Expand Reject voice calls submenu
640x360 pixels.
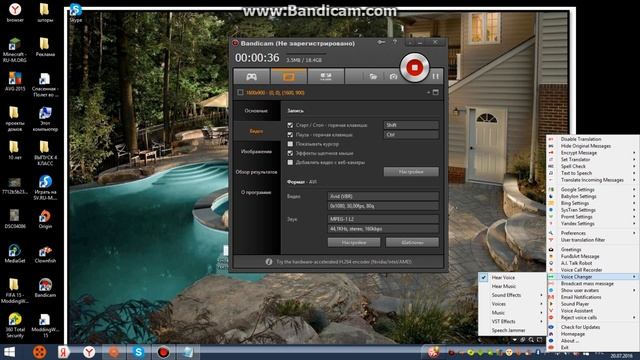click(593, 317)
